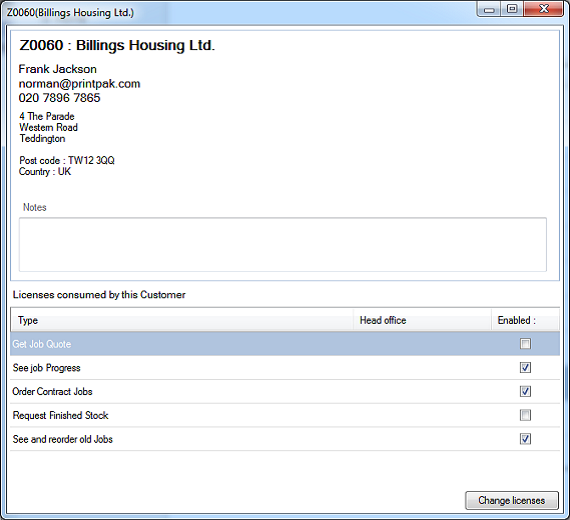Select the Order Contract Jobs row text

tap(52, 391)
